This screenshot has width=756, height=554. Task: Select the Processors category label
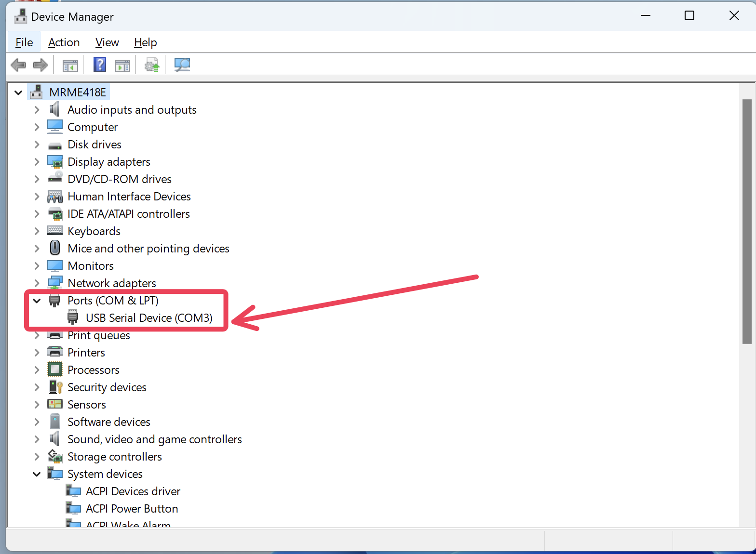point(94,370)
